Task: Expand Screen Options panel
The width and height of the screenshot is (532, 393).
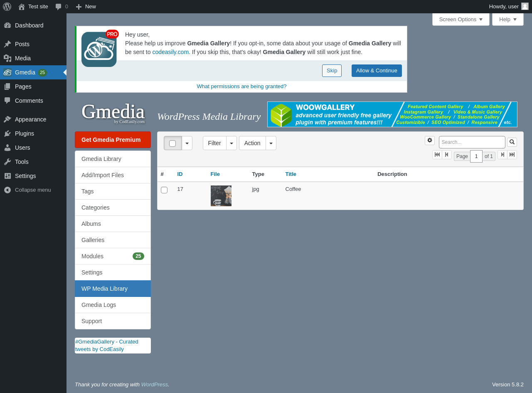Action: [x=461, y=20]
